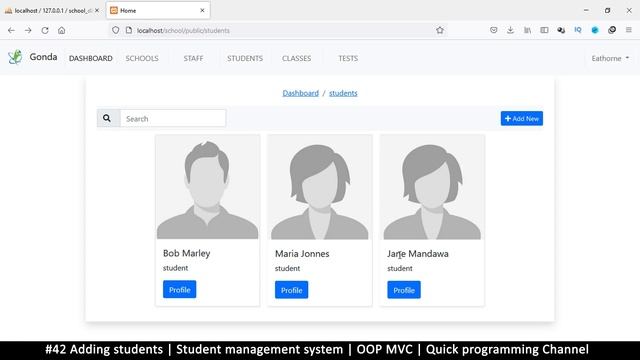Open the downloads panel
Screen dimensions: 640x360
[510, 30]
